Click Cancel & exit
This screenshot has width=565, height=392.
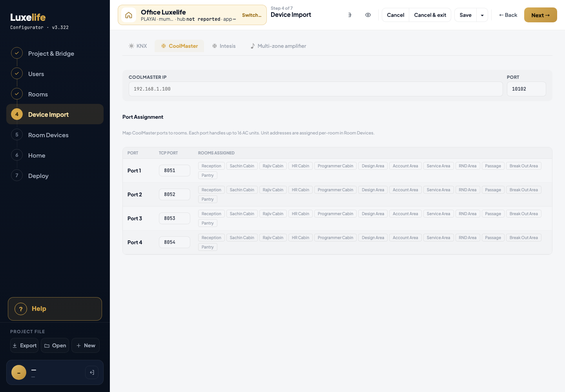[430, 15]
